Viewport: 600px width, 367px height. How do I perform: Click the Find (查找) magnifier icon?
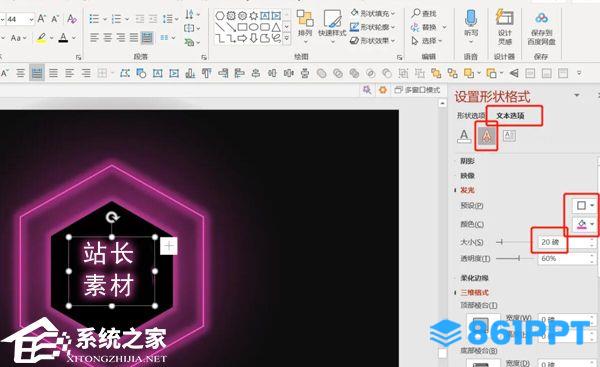[416, 13]
